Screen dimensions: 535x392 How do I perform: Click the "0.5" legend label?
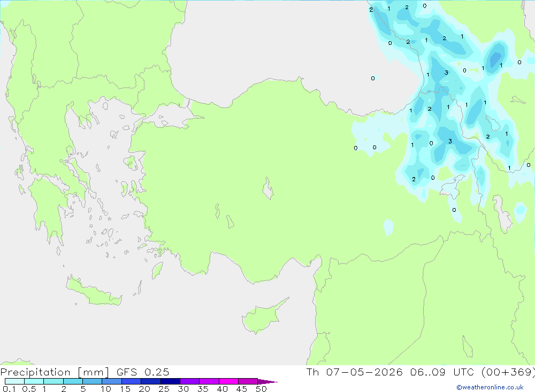pos(29,389)
